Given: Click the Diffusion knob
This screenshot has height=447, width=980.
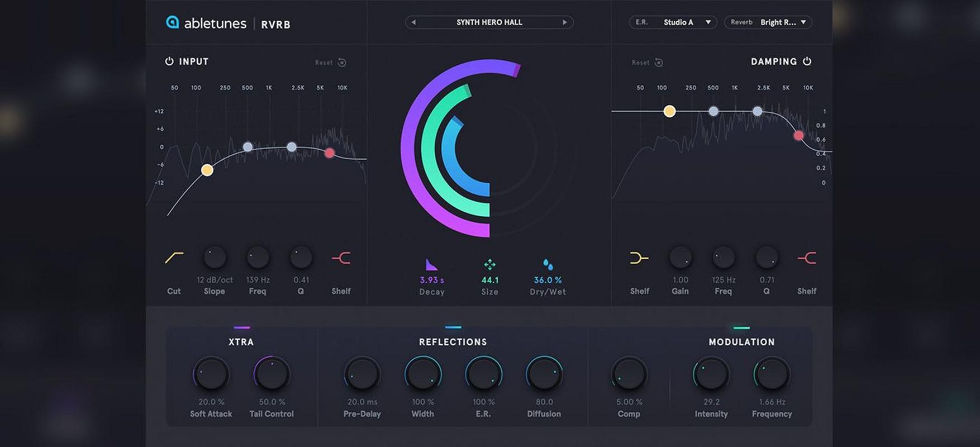Looking at the screenshot, I should pos(544,374).
